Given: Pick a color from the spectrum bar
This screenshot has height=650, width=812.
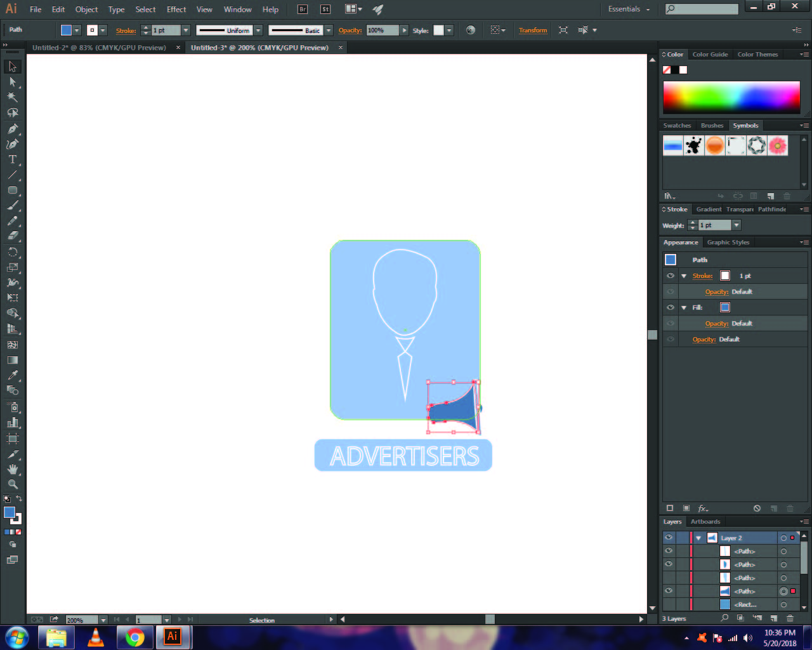Looking at the screenshot, I should coord(731,98).
